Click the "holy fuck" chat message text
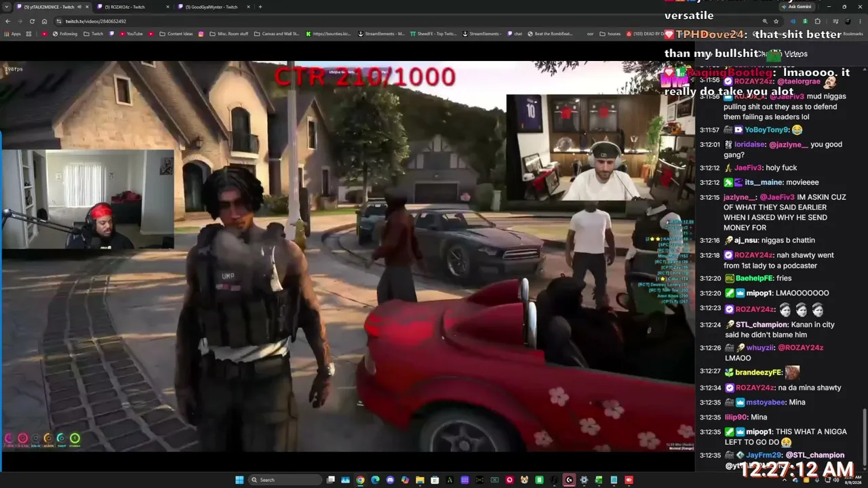868x488 pixels. pos(781,168)
